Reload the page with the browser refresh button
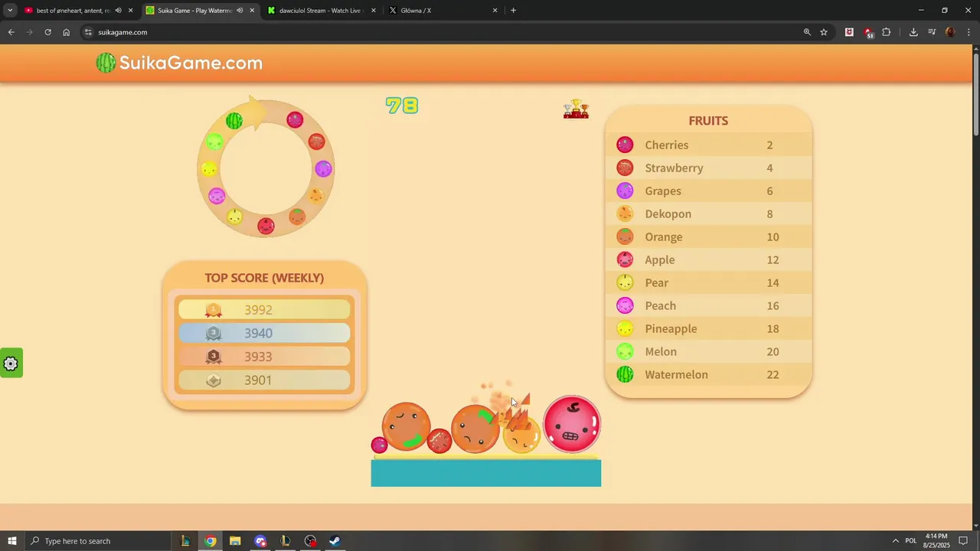Viewport: 980px width, 551px height. (x=47, y=32)
